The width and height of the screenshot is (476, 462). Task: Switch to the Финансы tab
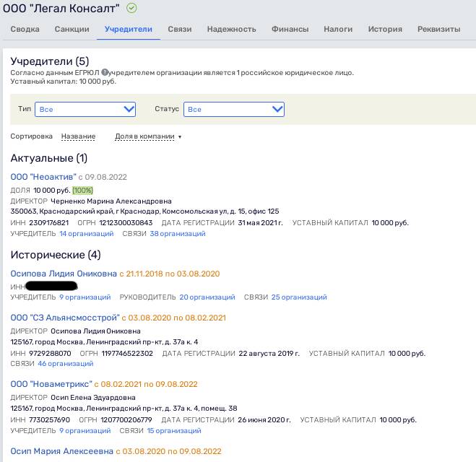click(x=290, y=29)
